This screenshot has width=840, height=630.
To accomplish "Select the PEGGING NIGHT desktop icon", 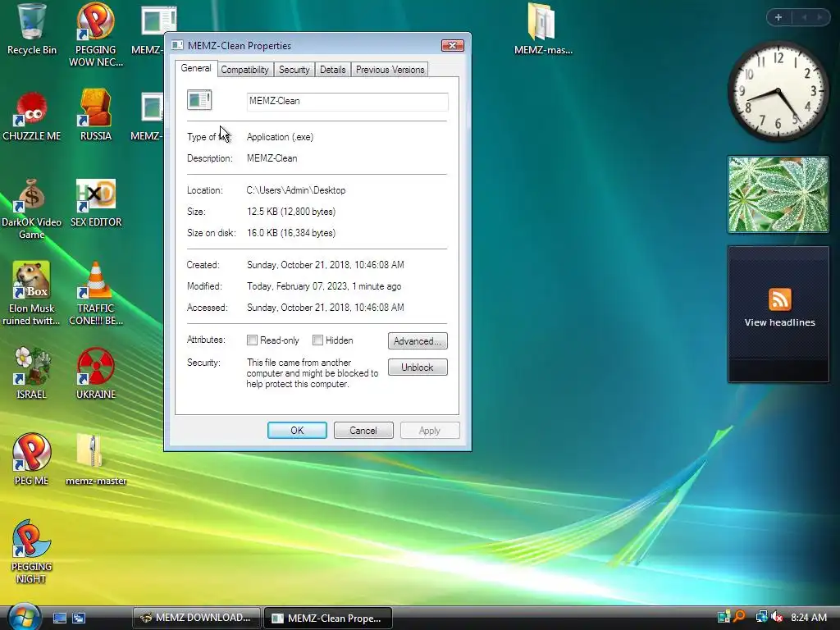I will coord(31,552).
